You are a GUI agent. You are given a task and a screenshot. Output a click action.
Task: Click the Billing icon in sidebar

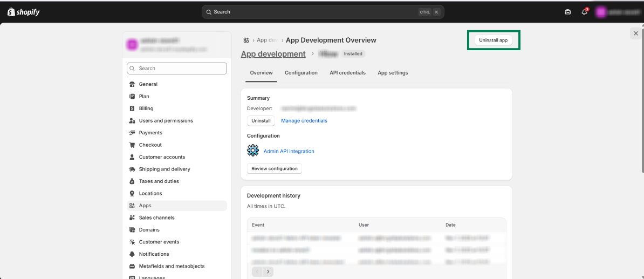click(132, 108)
